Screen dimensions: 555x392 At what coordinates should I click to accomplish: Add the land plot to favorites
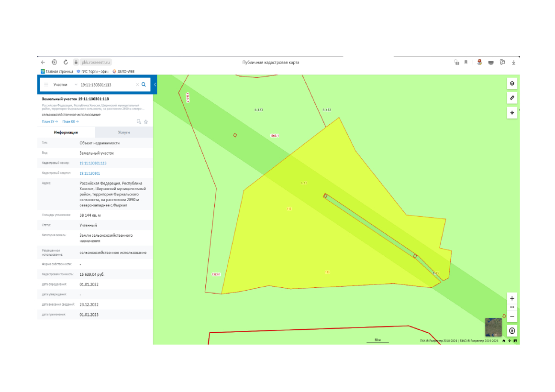click(146, 122)
